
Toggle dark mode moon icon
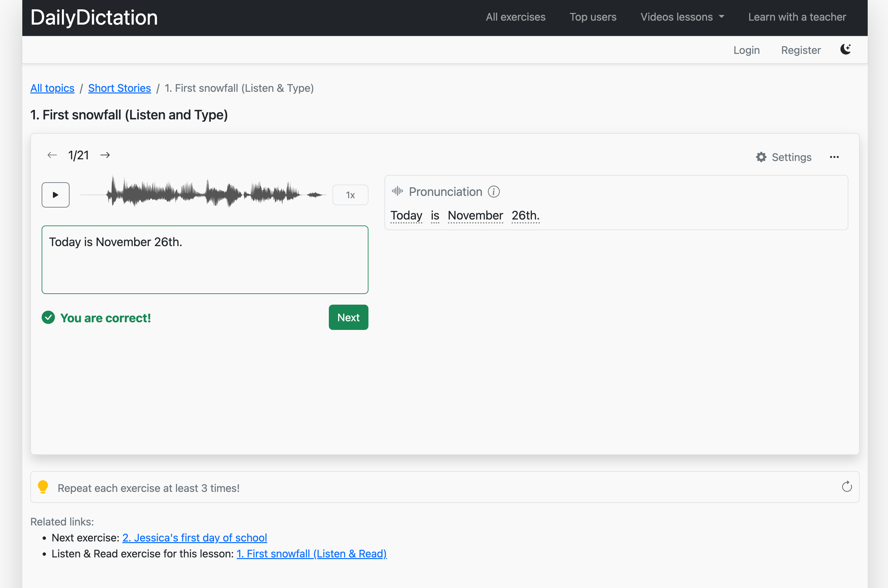tap(845, 49)
